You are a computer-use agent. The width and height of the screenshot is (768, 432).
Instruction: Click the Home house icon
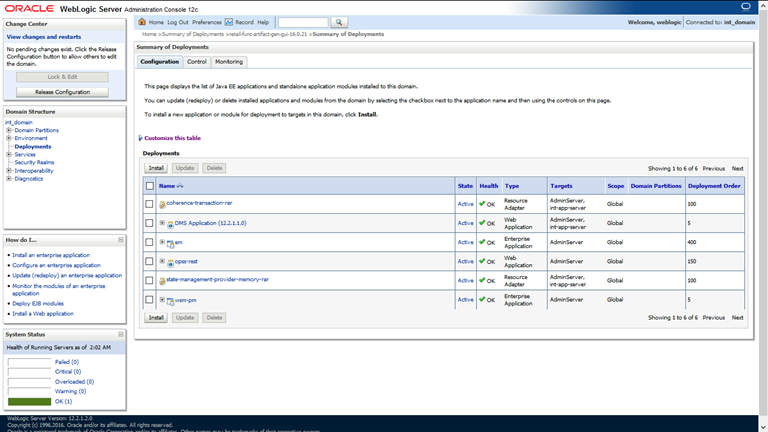(x=142, y=22)
